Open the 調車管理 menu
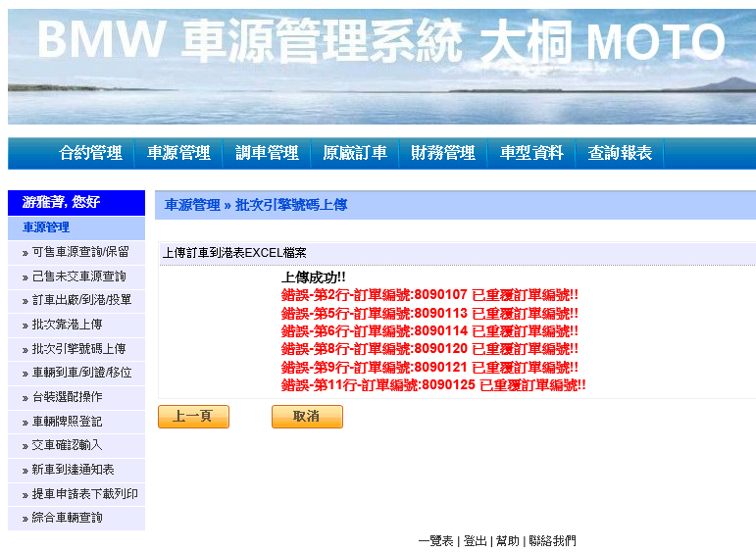The height and width of the screenshot is (553, 756). pyautogui.click(x=267, y=153)
